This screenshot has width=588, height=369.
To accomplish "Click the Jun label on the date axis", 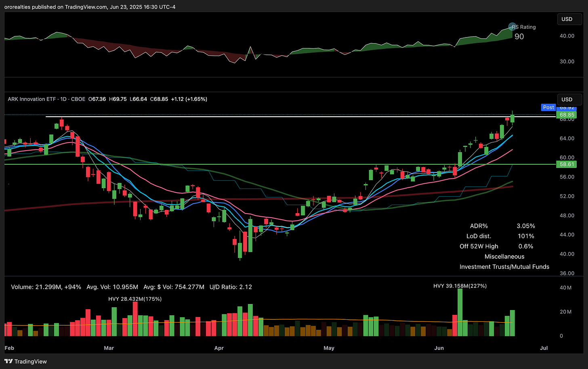I will (439, 348).
